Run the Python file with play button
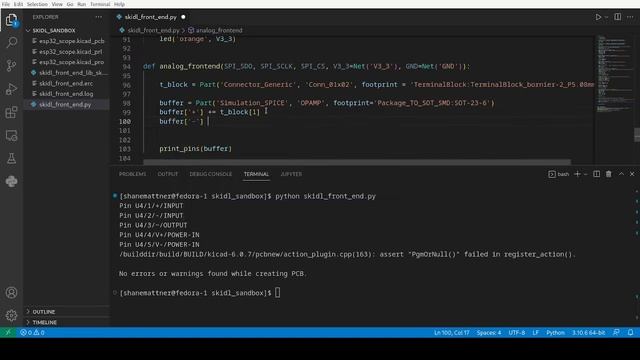The image size is (640, 360). point(598,17)
